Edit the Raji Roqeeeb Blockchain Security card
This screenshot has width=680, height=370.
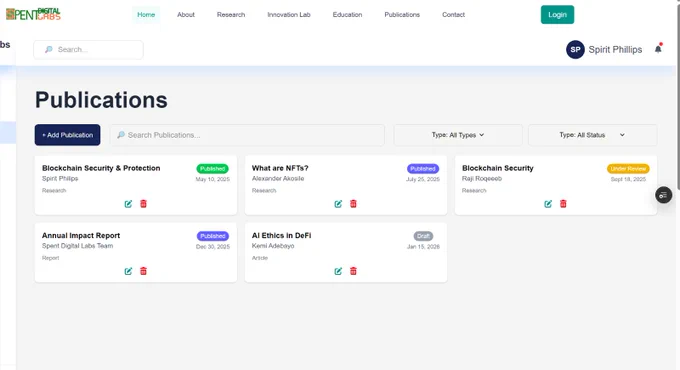coord(548,204)
